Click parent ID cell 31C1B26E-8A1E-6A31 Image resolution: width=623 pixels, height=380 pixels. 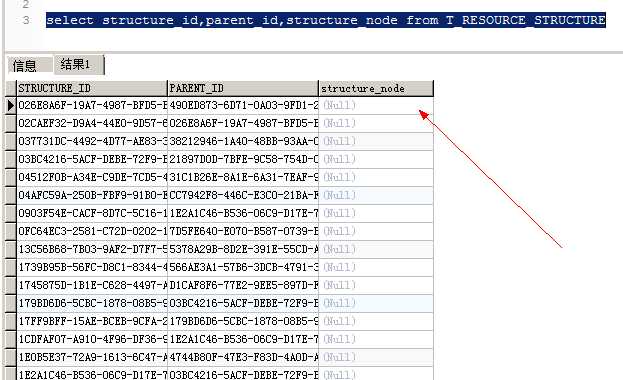point(243,177)
